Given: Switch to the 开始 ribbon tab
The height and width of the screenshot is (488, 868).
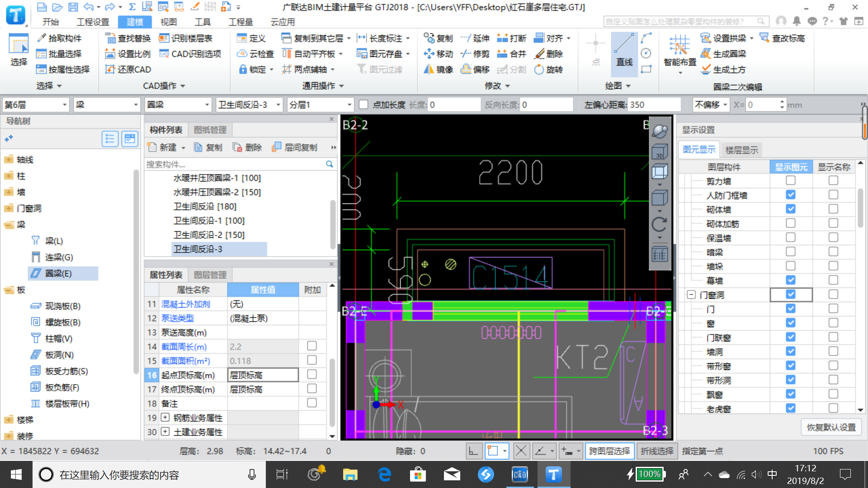Looking at the screenshot, I should [x=51, y=22].
